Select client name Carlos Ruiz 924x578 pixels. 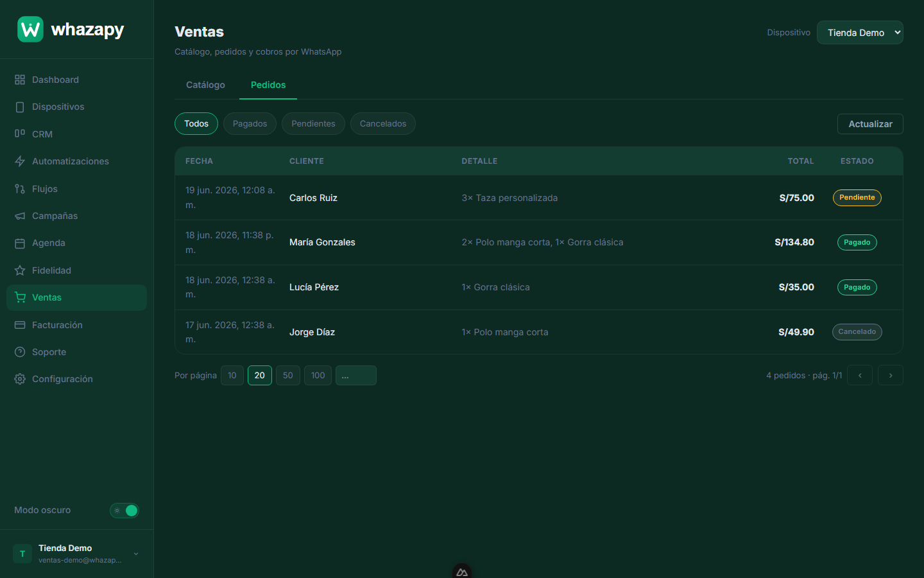313,198
